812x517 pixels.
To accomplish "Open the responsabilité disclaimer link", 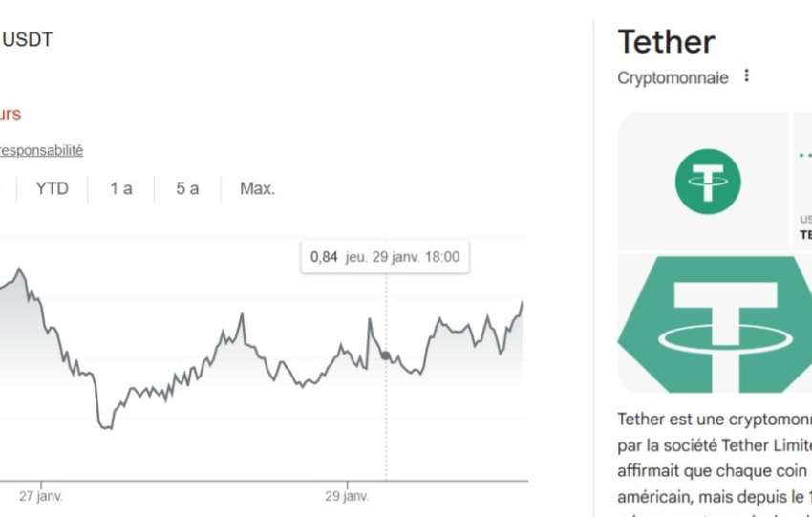I will 41,150.
